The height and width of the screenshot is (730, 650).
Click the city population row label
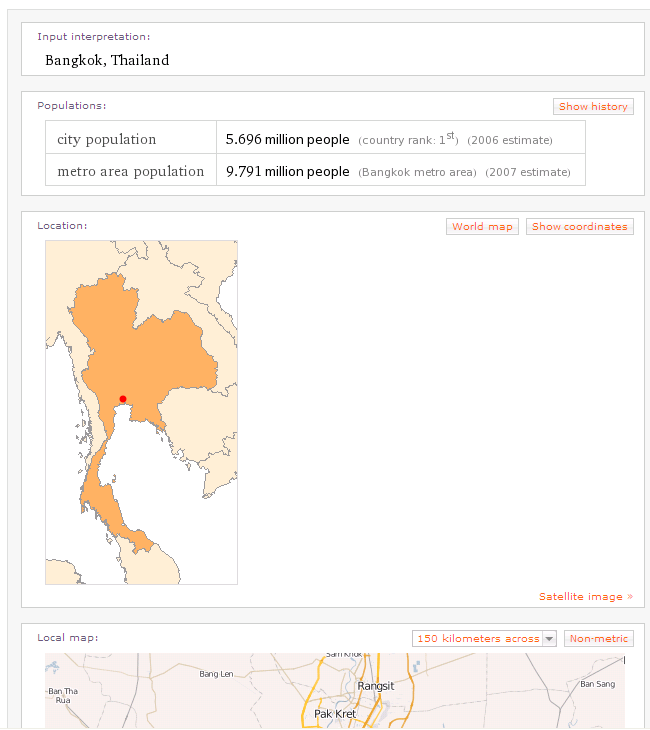[107, 139]
